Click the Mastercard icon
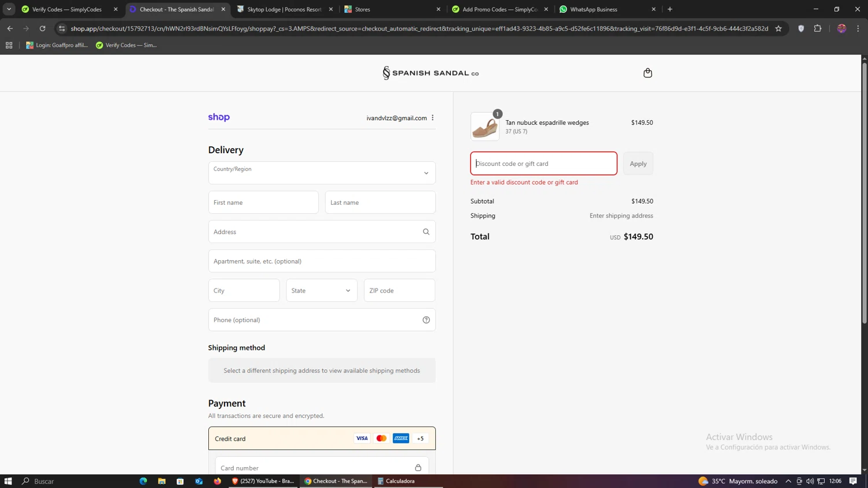This screenshot has width=868, height=488. (381, 438)
